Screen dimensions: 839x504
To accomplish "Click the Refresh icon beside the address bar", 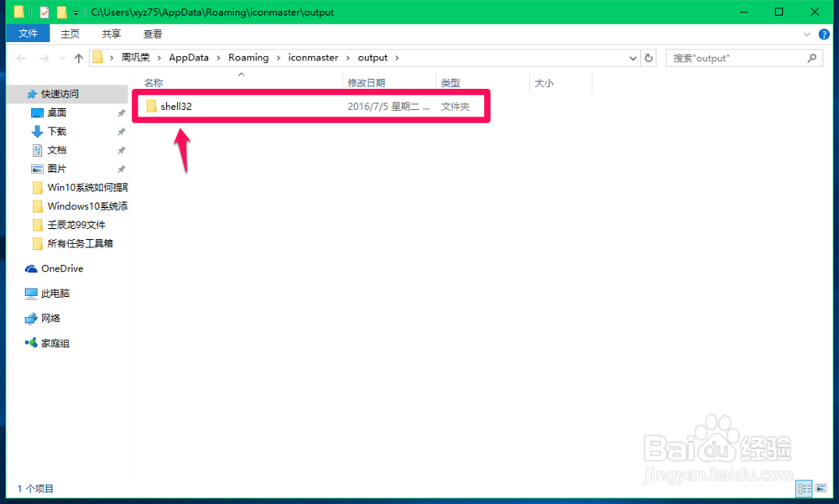I will click(647, 57).
